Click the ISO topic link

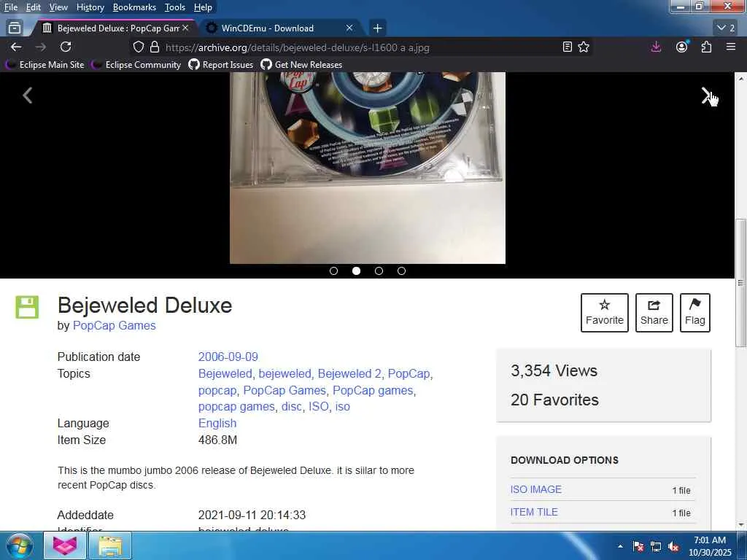(x=319, y=407)
